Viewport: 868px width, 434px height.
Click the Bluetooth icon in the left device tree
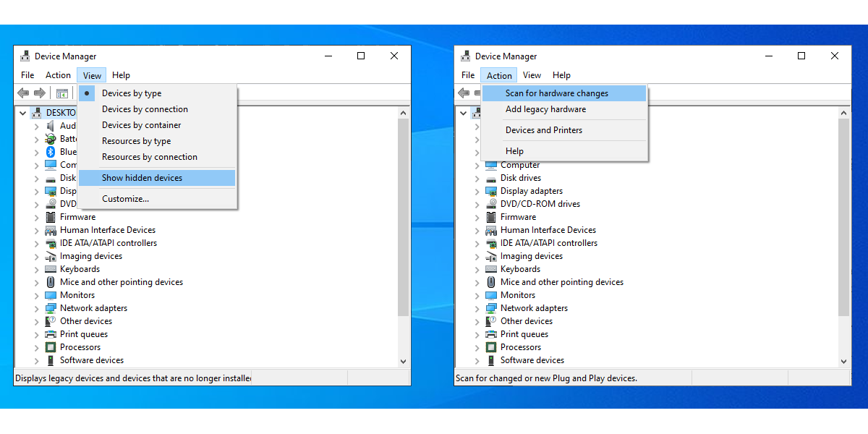point(51,152)
